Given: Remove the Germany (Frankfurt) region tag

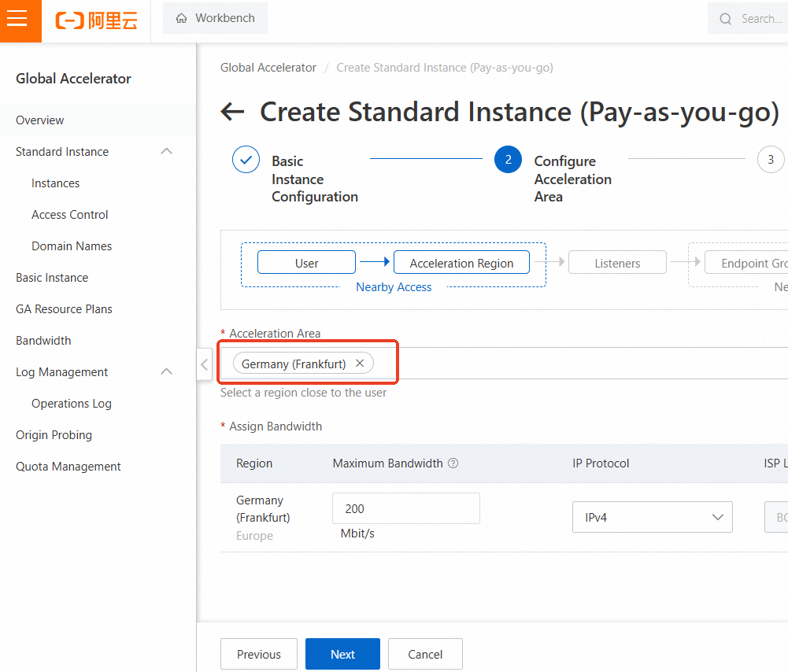Looking at the screenshot, I should click(x=360, y=364).
